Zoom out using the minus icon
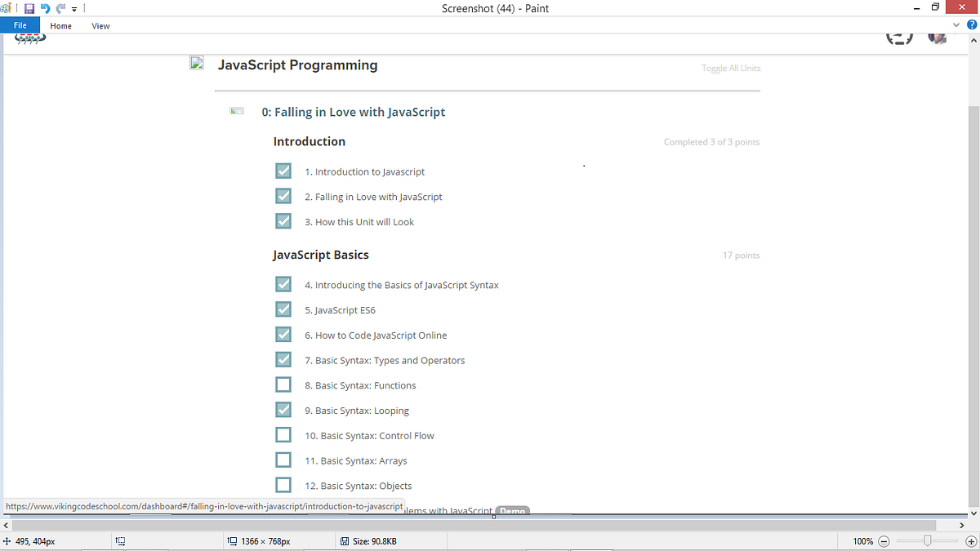Image resolution: width=980 pixels, height=551 pixels. pyautogui.click(x=884, y=540)
